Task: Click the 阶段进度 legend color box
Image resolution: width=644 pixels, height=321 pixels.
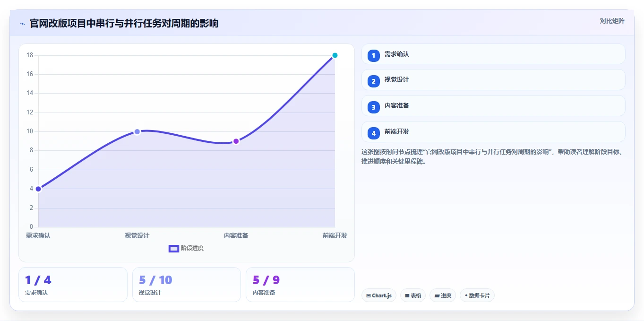Action: pyautogui.click(x=174, y=249)
